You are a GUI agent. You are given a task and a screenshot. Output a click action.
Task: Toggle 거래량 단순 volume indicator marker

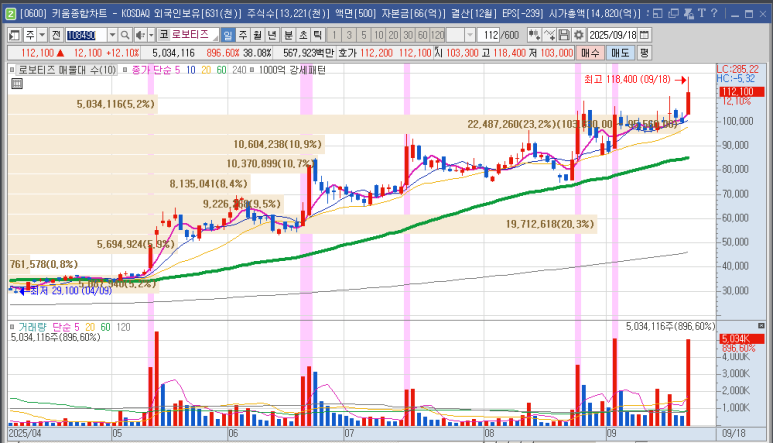(x=12, y=327)
